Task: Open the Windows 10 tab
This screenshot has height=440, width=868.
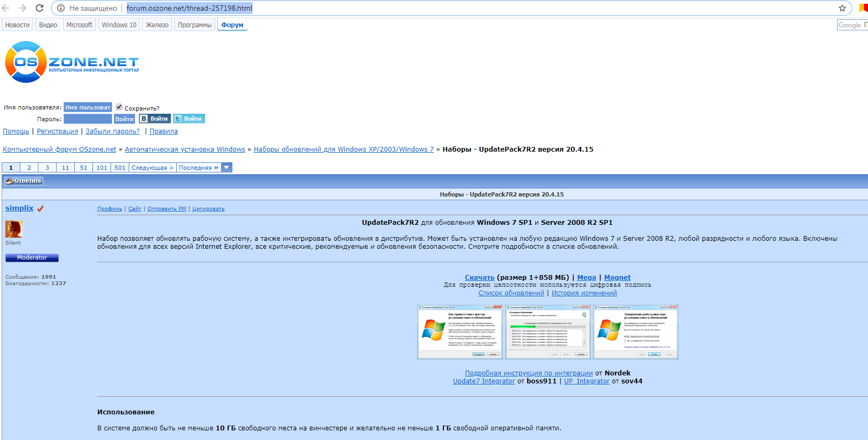Action: pos(119,25)
